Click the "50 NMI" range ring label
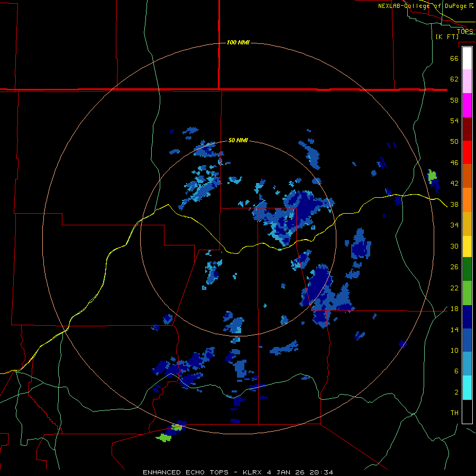The image size is (476, 476). point(238,140)
